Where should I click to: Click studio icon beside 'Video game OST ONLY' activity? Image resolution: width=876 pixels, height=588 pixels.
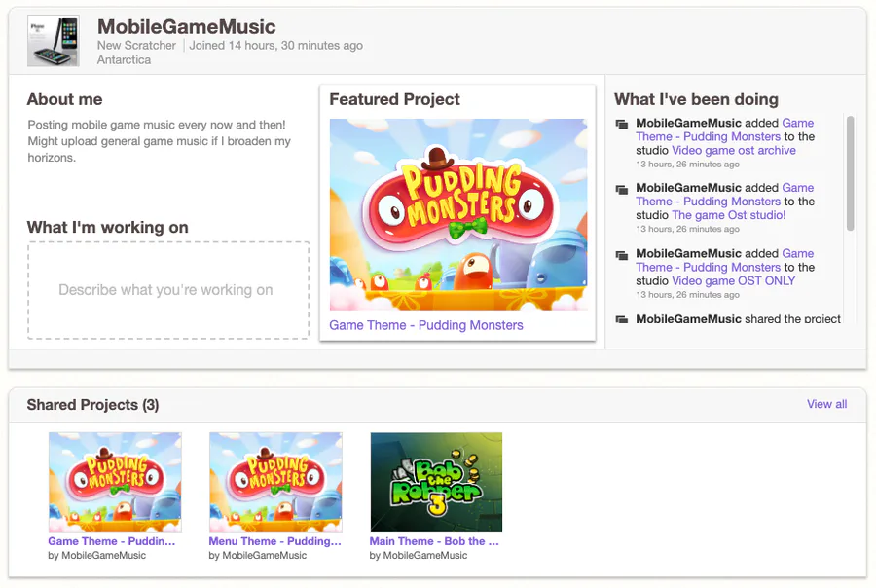coord(621,255)
